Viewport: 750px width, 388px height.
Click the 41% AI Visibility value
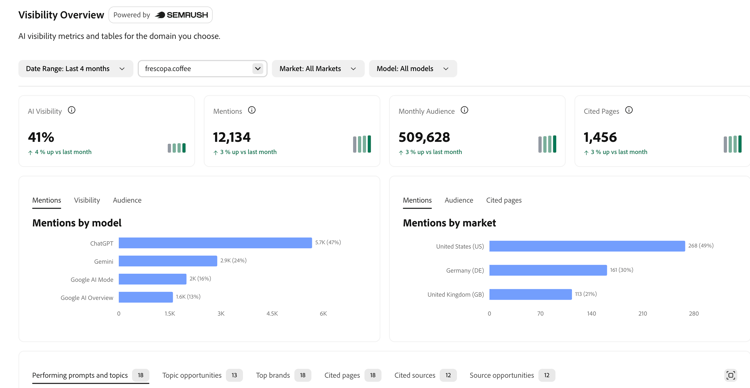(x=41, y=137)
